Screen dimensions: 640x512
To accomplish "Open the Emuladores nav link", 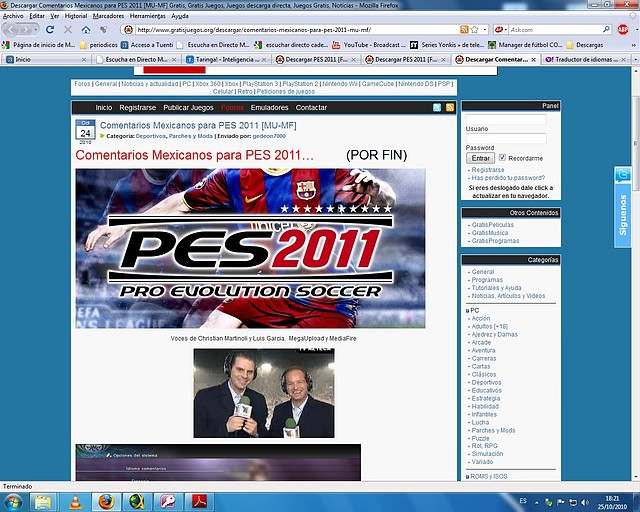I will pyautogui.click(x=269, y=107).
